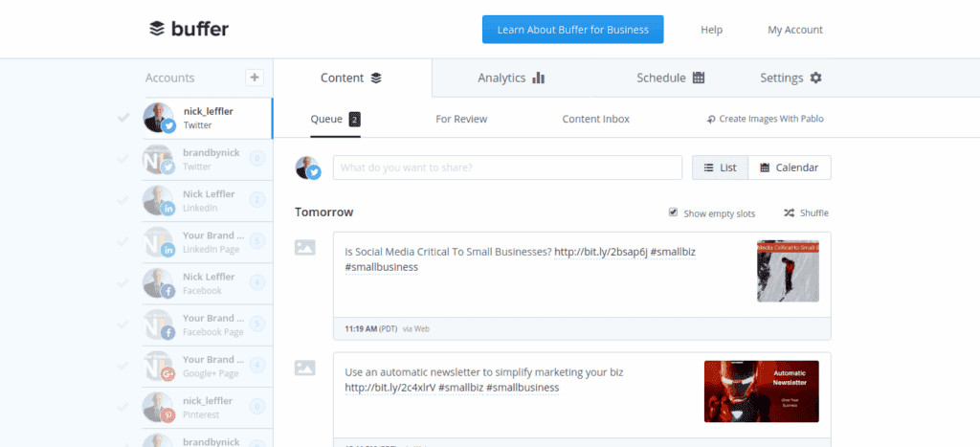Click image icon beside automatic newsletter post
The height and width of the screenshot is (447, 980).
305,369
